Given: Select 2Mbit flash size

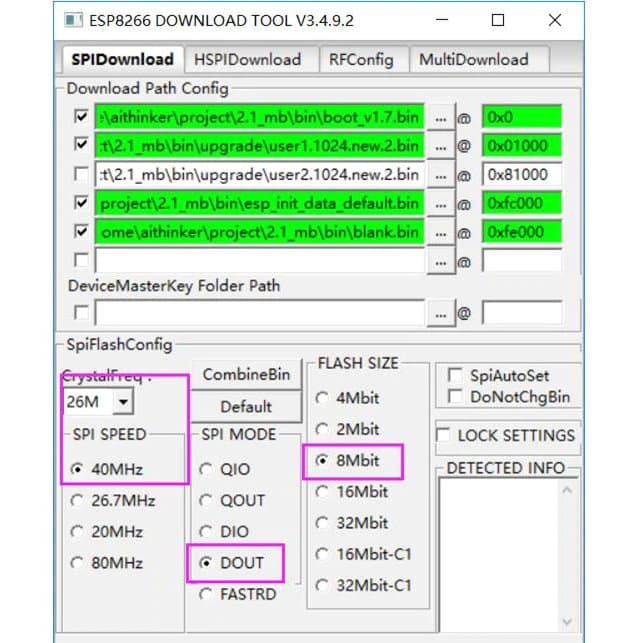Looking at the screenshot, I should point(347,429).
